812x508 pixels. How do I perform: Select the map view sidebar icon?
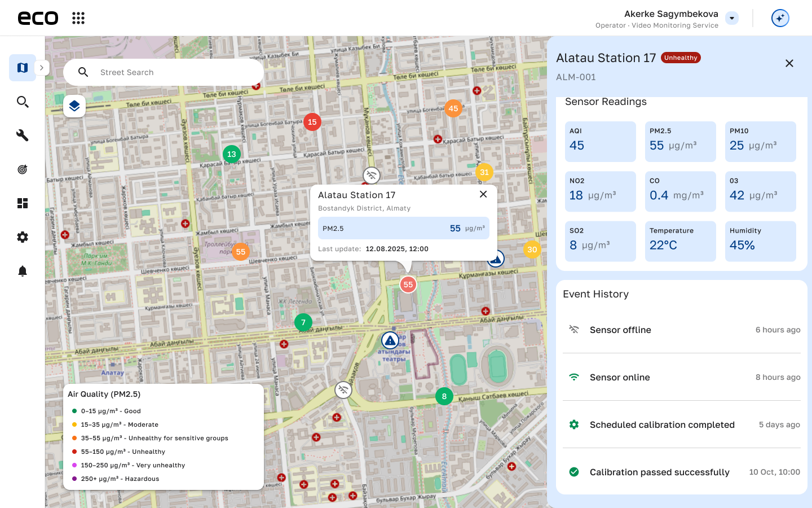click(x=23, y=68)
